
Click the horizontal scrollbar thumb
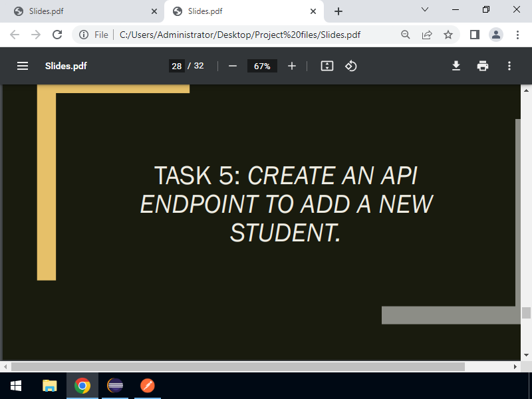coord(238,366)
